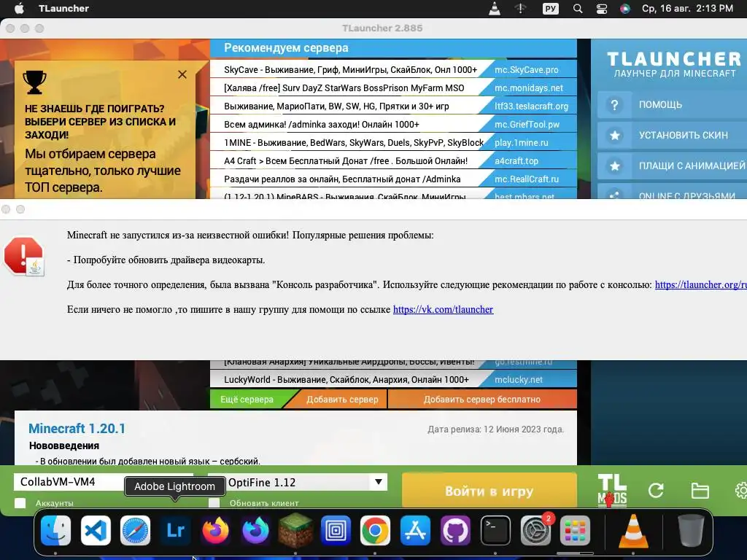Launch Google Chrome from the dock
This screenshot has width=747, height=560.
click(375, 531)
